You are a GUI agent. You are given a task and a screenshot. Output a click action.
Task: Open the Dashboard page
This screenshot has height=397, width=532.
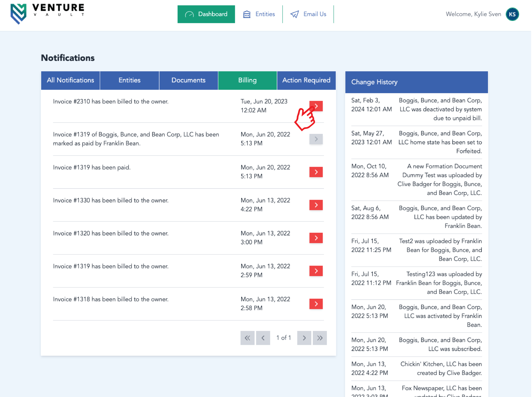tap(206, 14)
